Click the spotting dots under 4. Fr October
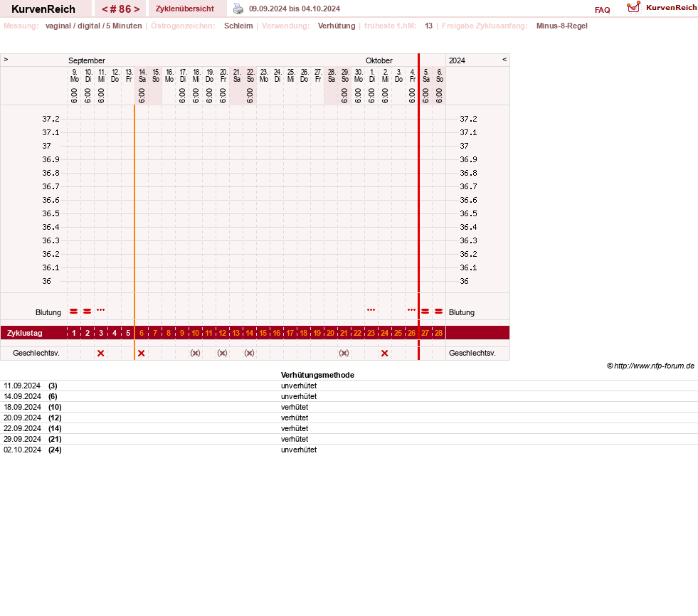 411,310
